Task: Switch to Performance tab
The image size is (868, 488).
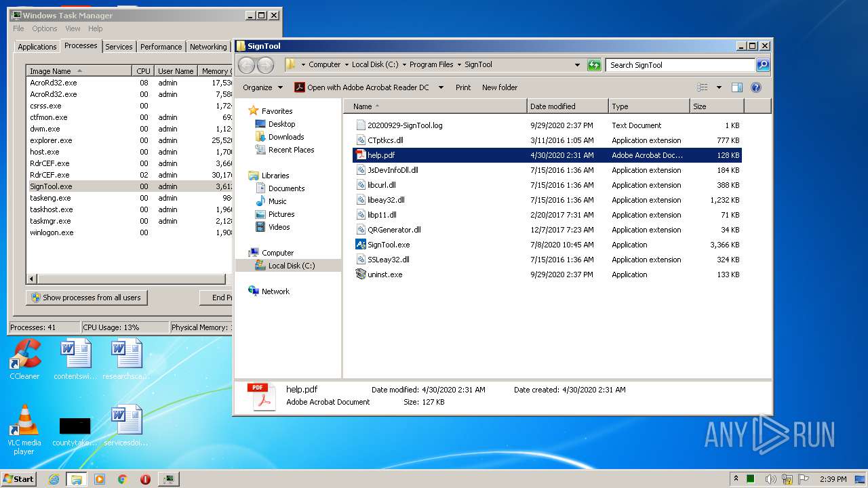Action: (161, 47)
